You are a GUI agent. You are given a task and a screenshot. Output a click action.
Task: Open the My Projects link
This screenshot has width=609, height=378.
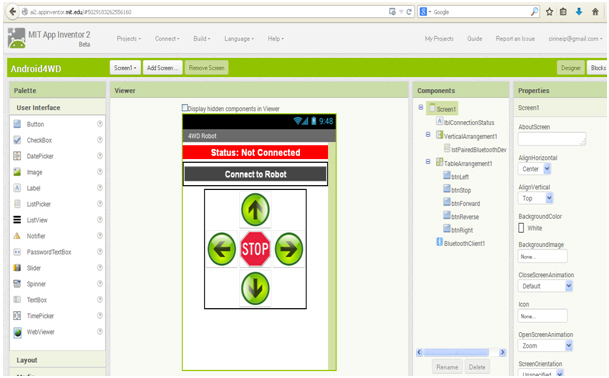pyautogui.click(x=439, y=39)
